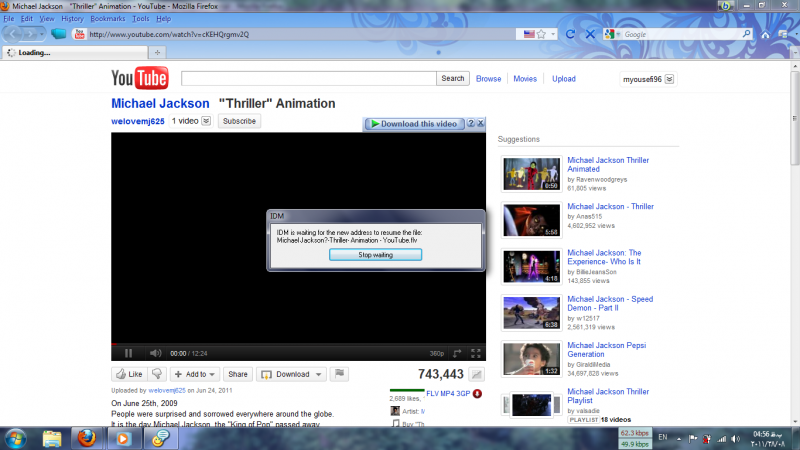Click the Firefox back arrow button
This screenshot has height=450, width=800.
point(13,34)
